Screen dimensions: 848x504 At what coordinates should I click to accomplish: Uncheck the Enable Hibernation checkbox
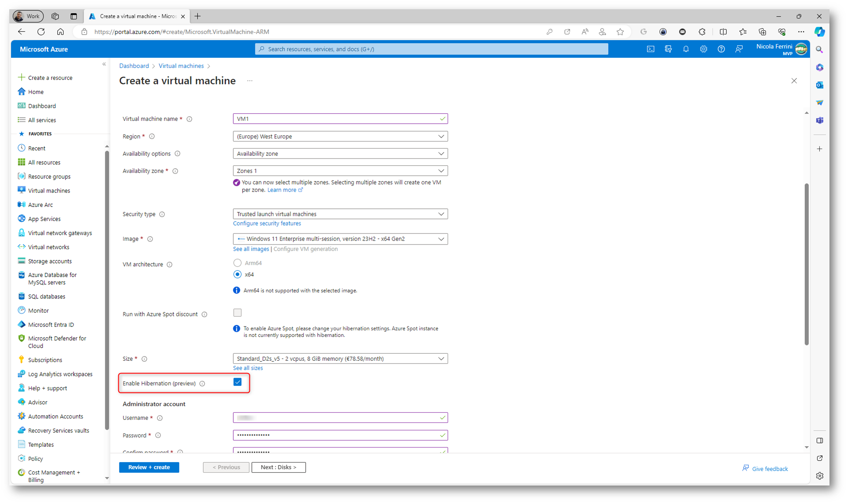tap(237, 382)
